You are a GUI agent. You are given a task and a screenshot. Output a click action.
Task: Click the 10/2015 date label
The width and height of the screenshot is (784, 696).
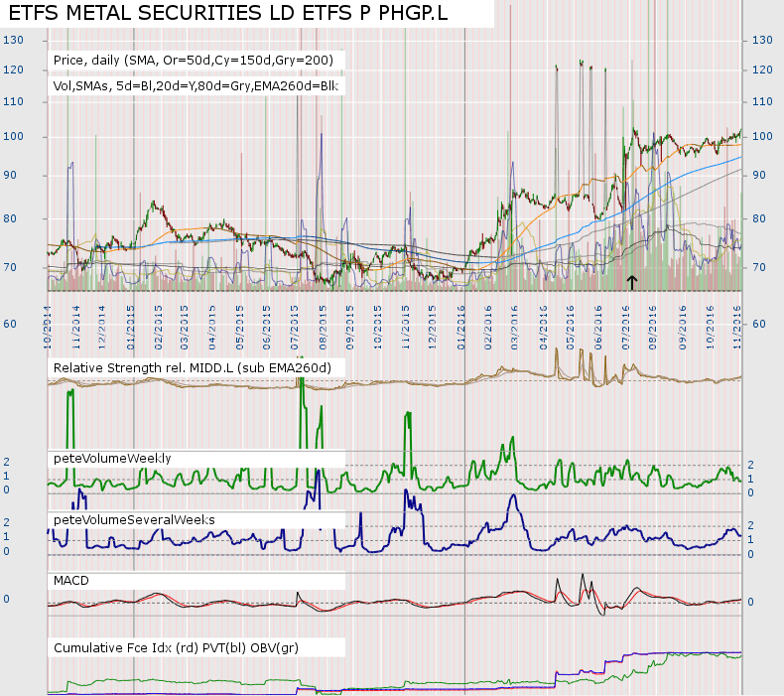pyautogui.click(x=377, y=328)
